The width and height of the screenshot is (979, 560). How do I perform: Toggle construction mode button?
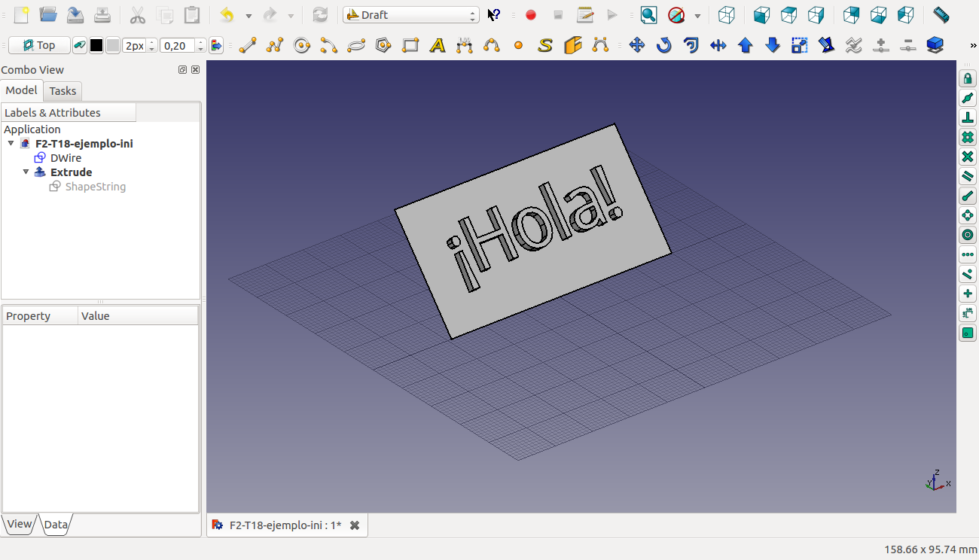[79, 46]
